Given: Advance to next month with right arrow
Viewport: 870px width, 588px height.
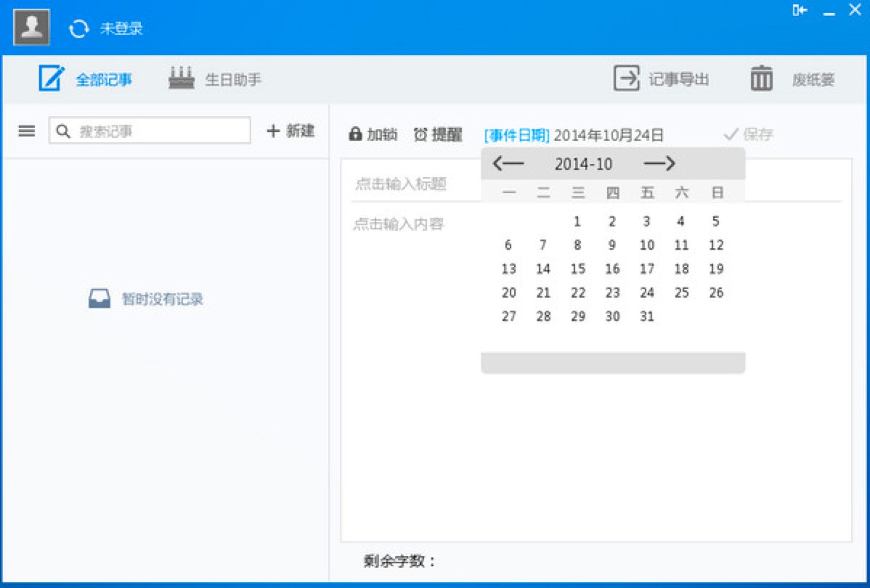Looking at the screenshot, I should click(x=659, y=163).
